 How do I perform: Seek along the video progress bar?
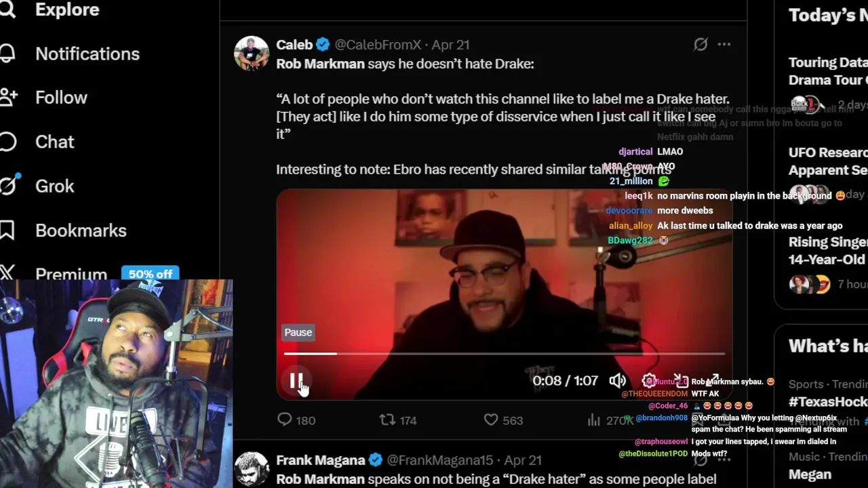point(505,354)
